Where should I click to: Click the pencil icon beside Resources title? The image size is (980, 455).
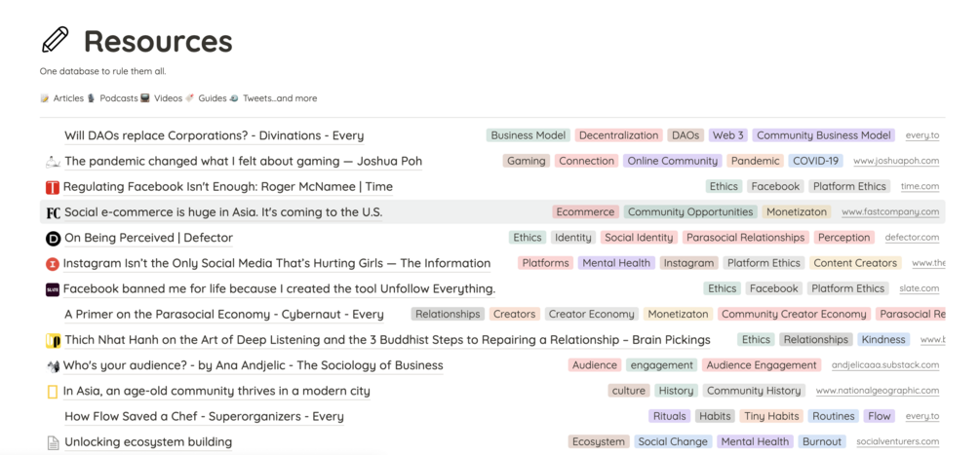point(55,40)
